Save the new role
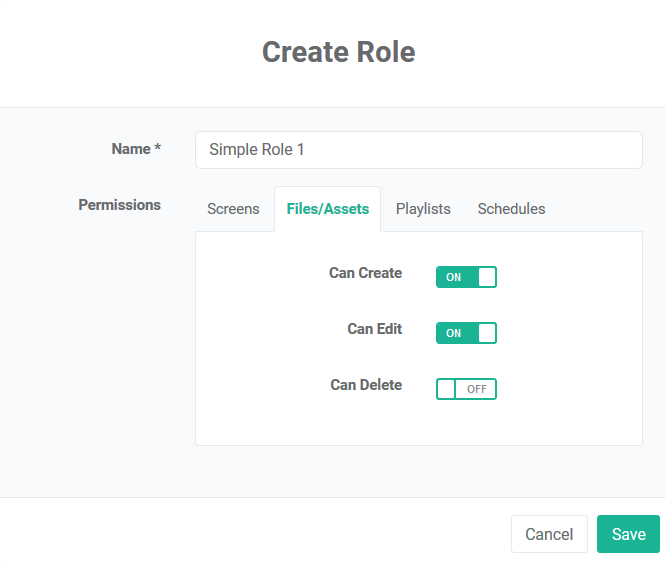This screenshot has height=567, width=665. [x=628, y=534]
